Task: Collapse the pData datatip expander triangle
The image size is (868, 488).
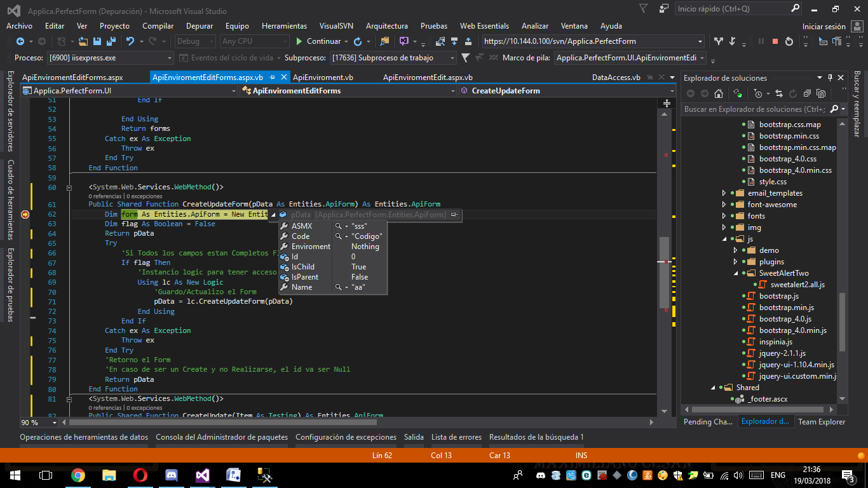Action: click(x=274, y=215)
